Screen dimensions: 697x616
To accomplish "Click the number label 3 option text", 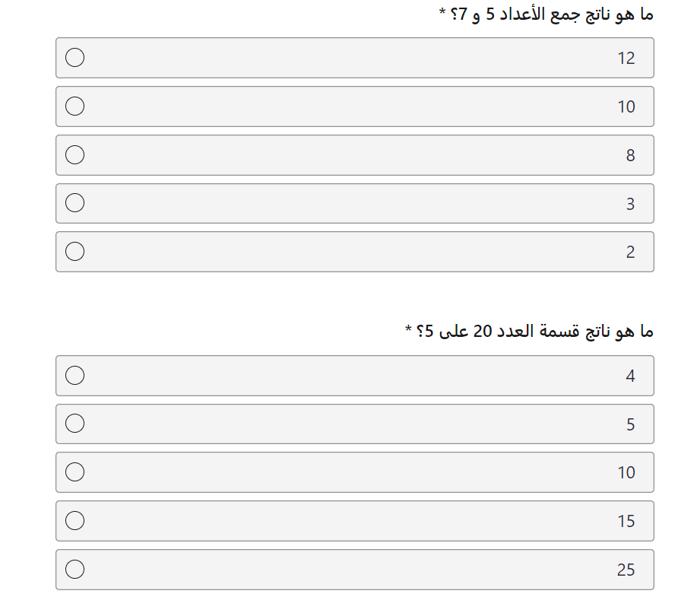I will coord(630,204).
